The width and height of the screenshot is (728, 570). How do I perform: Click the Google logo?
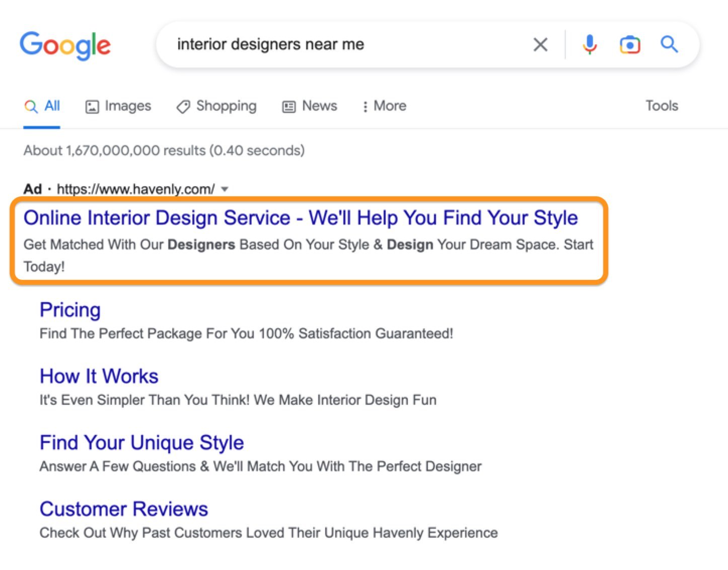click(65, 45)
